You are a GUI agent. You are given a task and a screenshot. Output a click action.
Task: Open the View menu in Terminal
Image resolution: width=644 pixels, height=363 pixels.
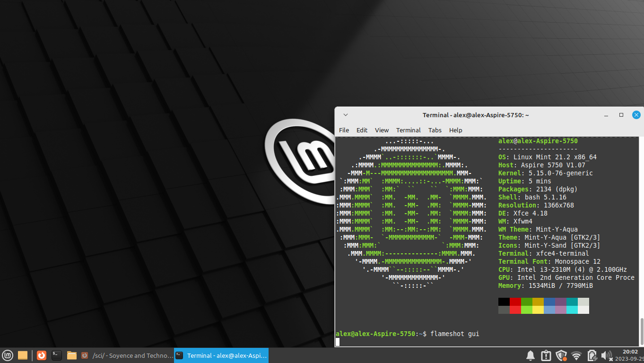click(382, 130)
